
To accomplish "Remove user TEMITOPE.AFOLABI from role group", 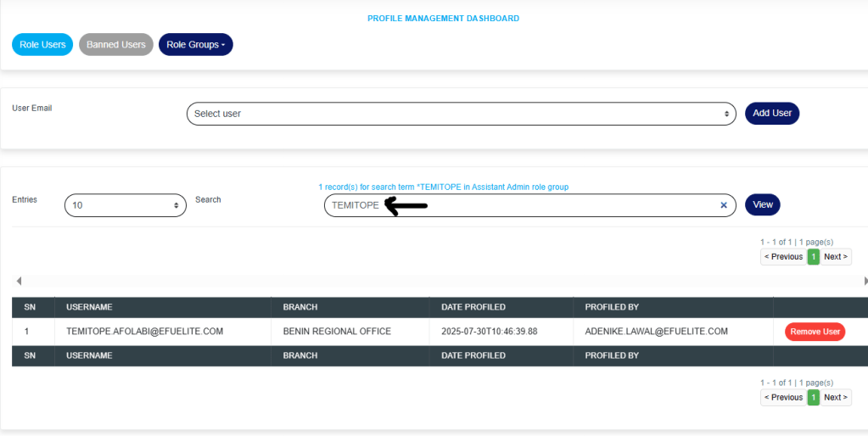I will 815,332.
